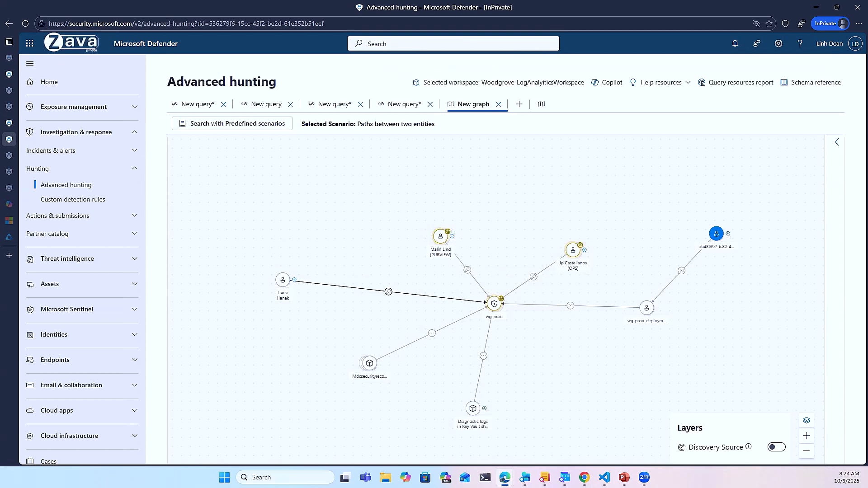Open notifications bell
The image size is (868, 488).
tap(735, 43)
